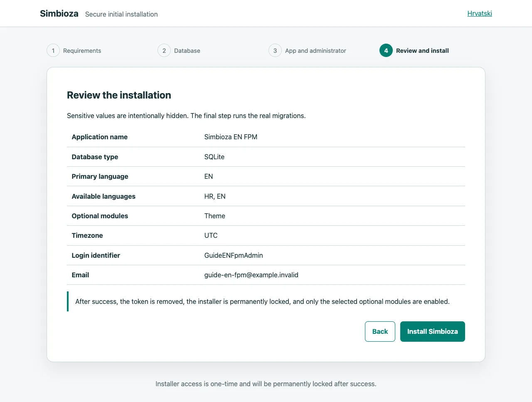This screenshot has width=532, height=402.
Task: Select the Review and install step
Action: [414, 50]
